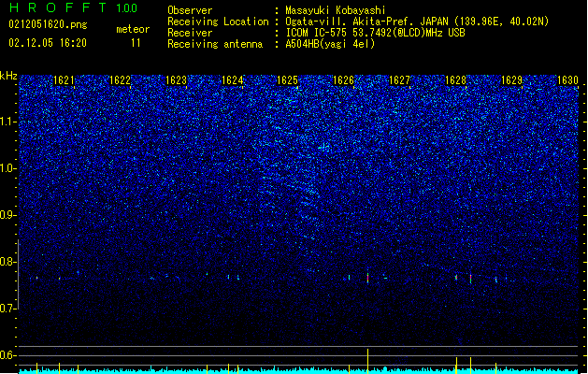The width and height of the screenshot is (588, 374).
Task: Click the tallest yellow power spike after 1626
Action: 368,361
